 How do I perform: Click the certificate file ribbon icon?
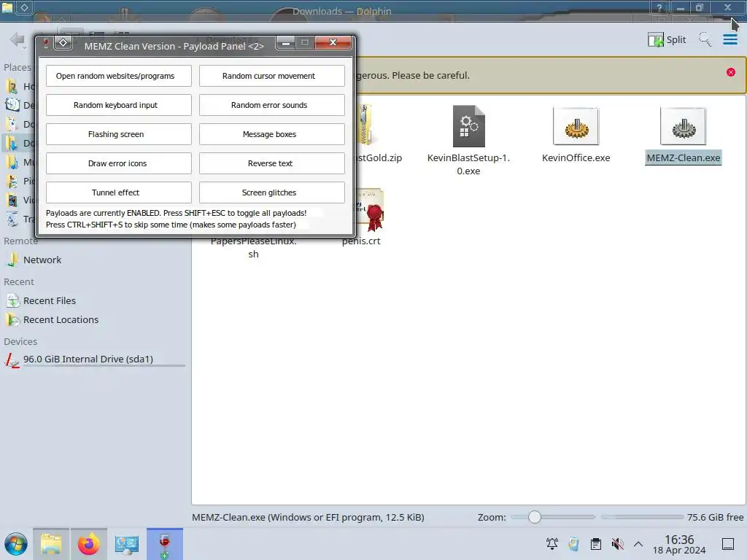[374, 217]
